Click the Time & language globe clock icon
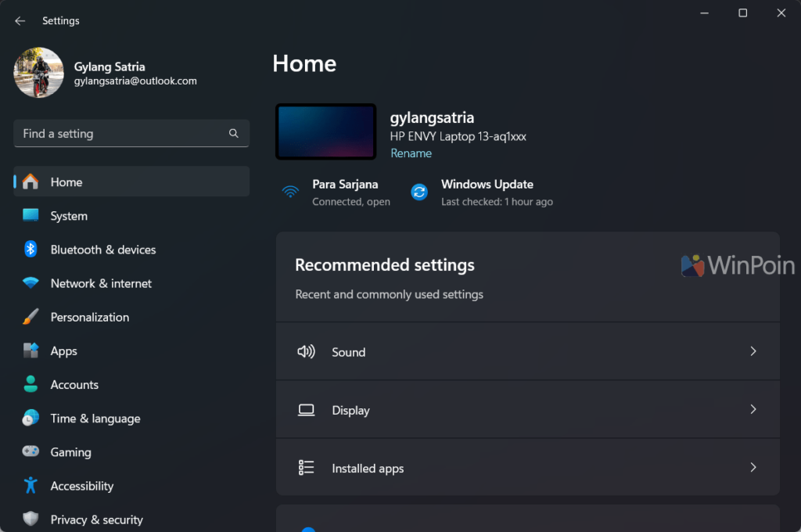 [x=31, y=418]
